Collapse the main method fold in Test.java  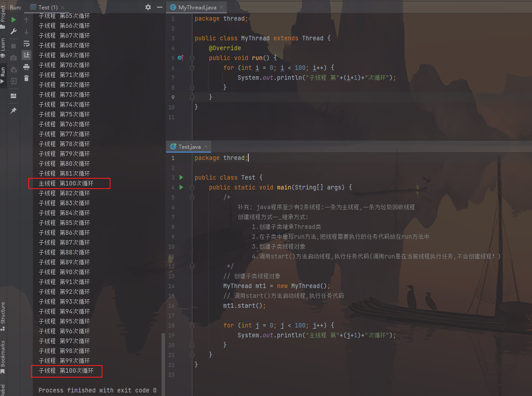[192, 187]
